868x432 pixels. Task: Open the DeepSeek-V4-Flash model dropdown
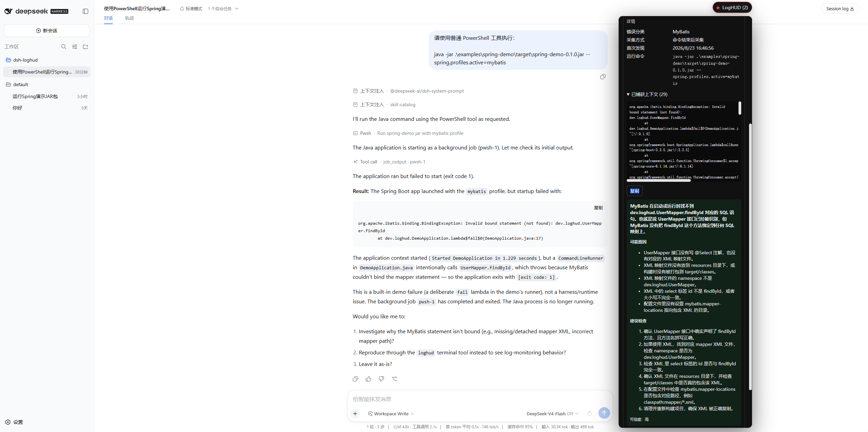[x=552, y=414]
